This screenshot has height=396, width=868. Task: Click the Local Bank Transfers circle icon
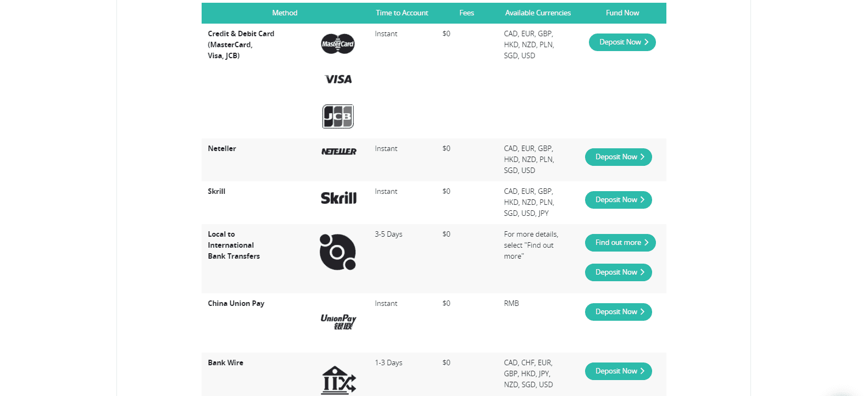(338, 252)
